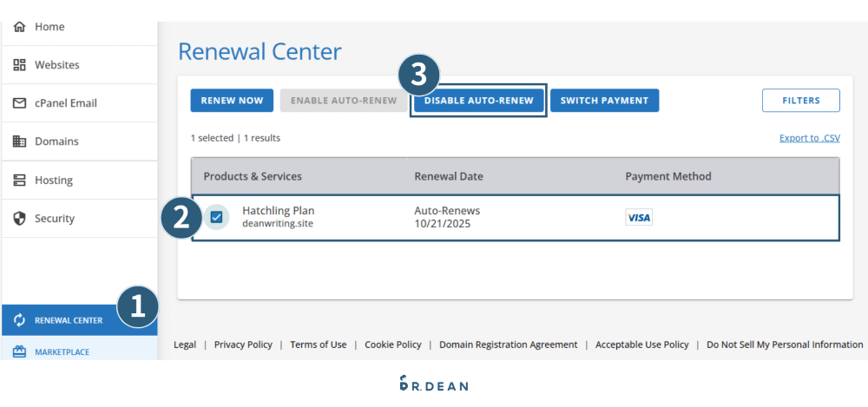Open the Filters panel
The image size is (868, 407).
coord(800,101)
